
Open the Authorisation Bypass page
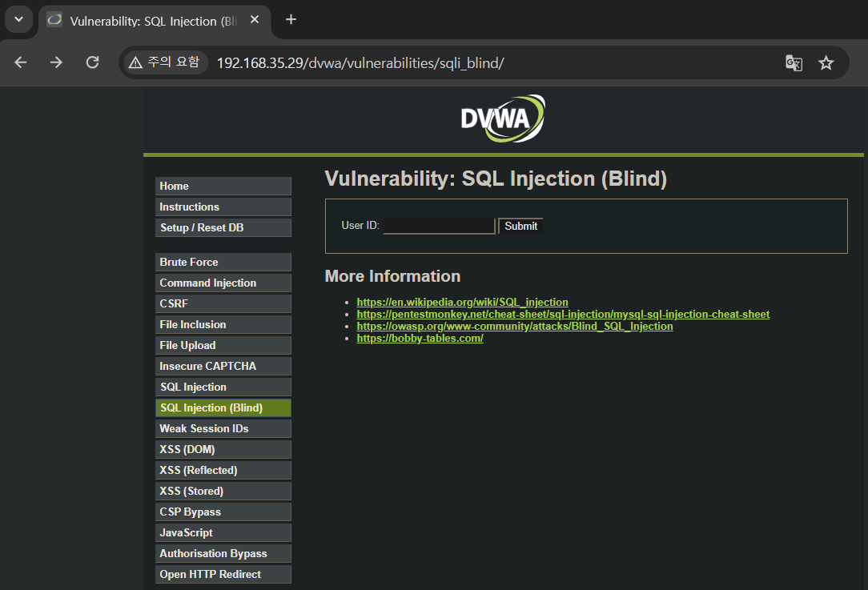coord(223,553)
